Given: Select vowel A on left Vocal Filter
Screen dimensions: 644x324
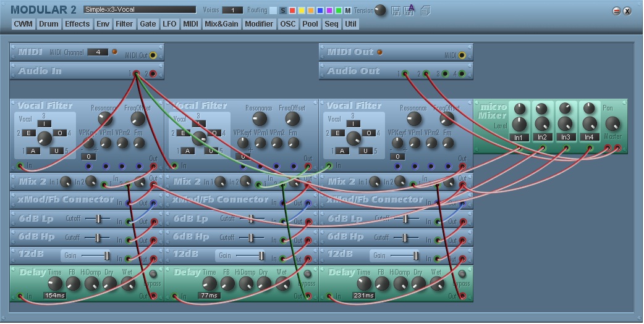Looking at the screenshot, I should click(33, 151).
